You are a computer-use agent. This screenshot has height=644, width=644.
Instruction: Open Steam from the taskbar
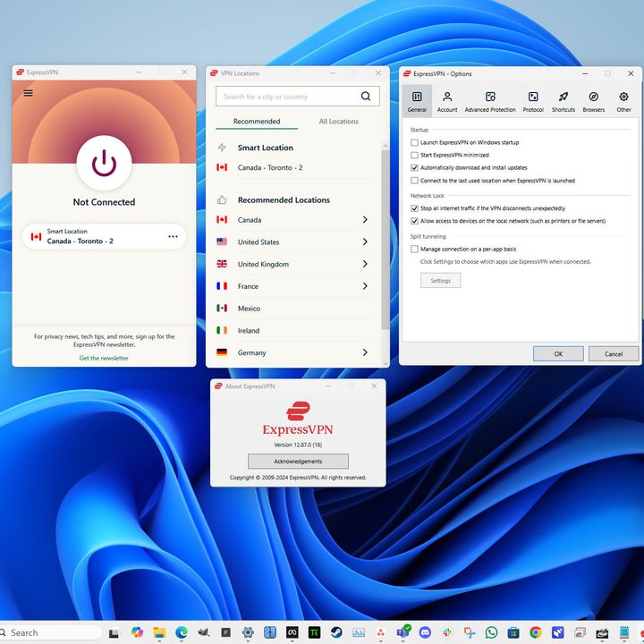[x=336, y=632]
